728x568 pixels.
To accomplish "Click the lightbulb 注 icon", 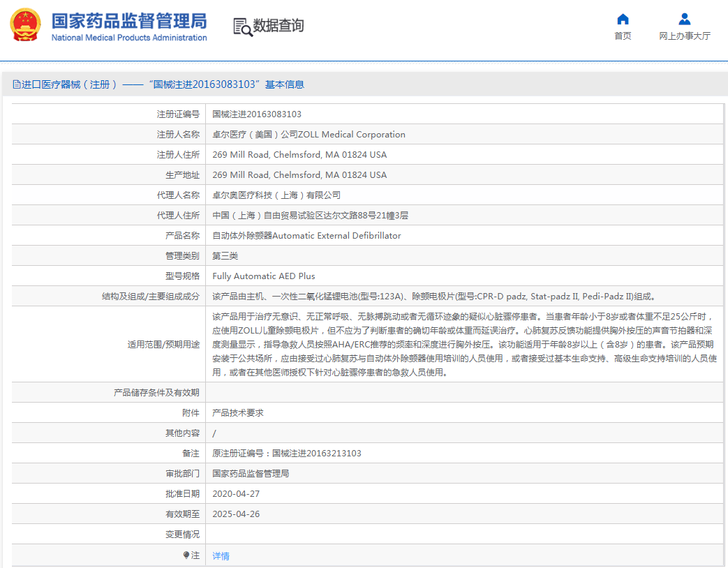I will 186,555.
